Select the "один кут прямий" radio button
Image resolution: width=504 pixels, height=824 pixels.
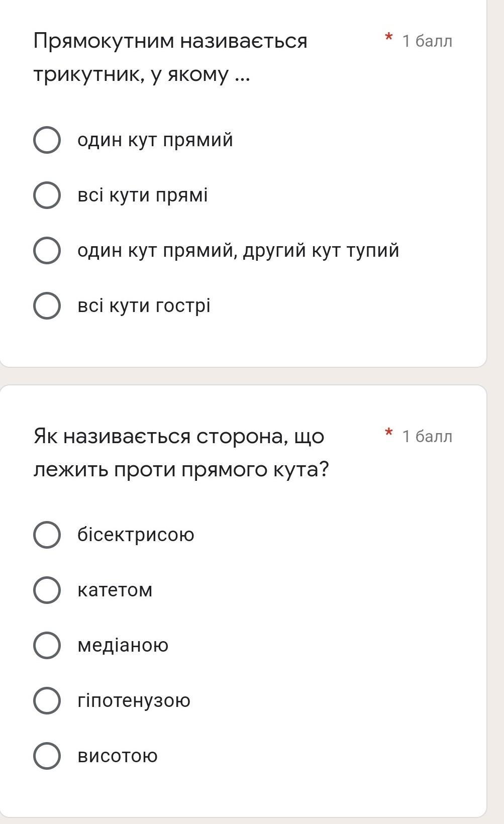(47, 140)
